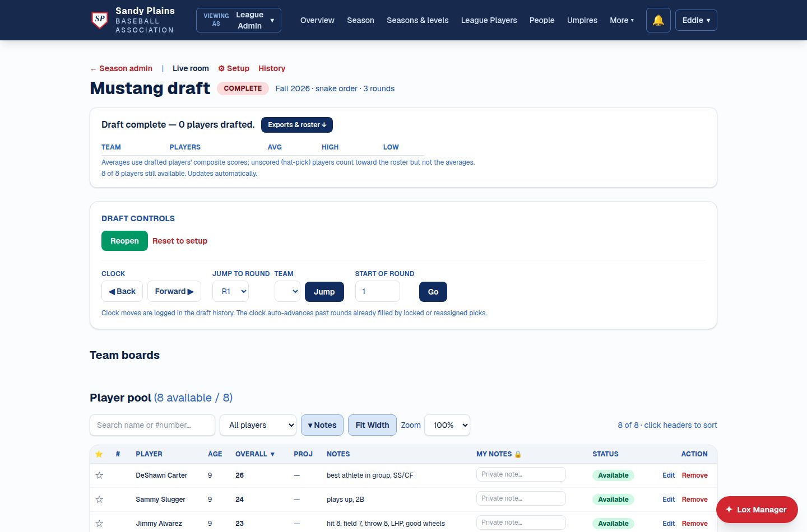Click the Notes column header
807x532 pixels.
[x=338, y=454]
